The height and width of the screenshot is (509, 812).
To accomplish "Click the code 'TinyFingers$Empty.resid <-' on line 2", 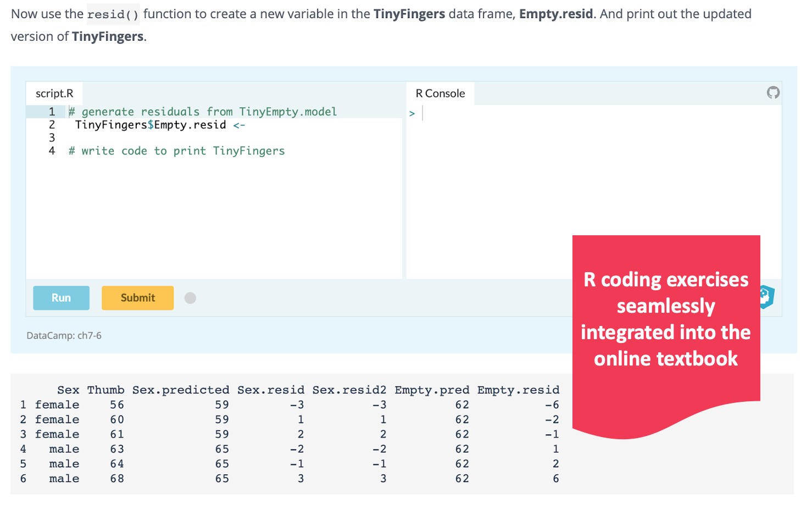I will pos(160,125).
